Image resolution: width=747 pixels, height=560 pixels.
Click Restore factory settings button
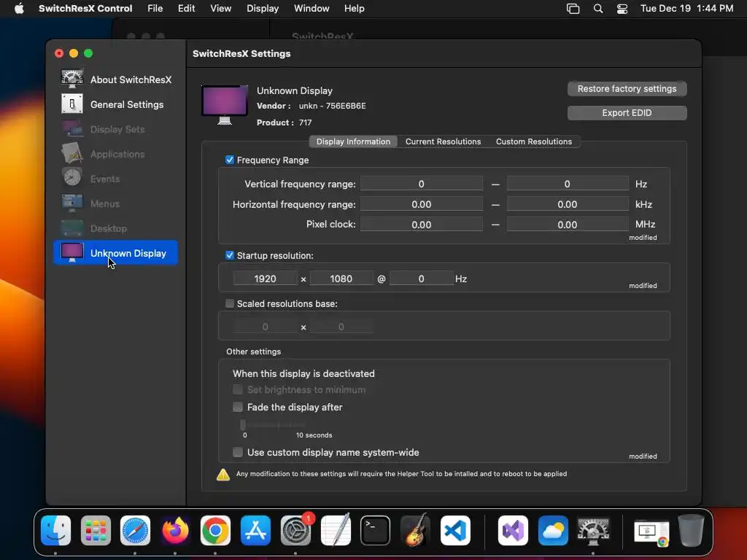[627, 88]
